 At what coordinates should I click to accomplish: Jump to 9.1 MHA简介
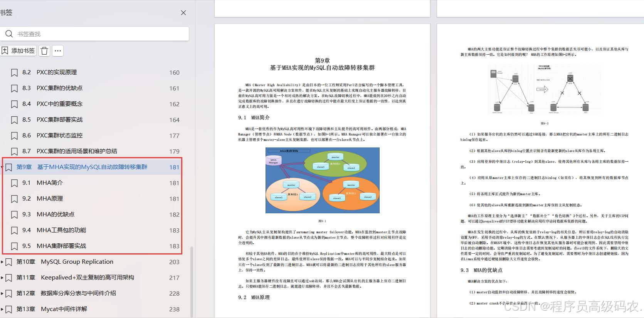tap(42, 183)
